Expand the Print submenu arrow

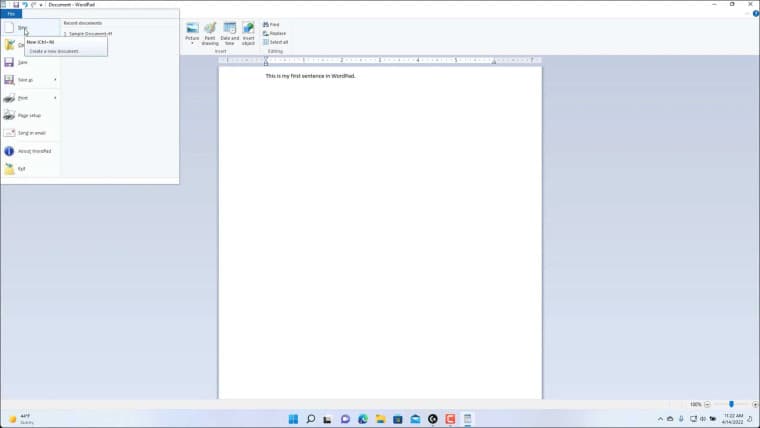click(55, 98)
